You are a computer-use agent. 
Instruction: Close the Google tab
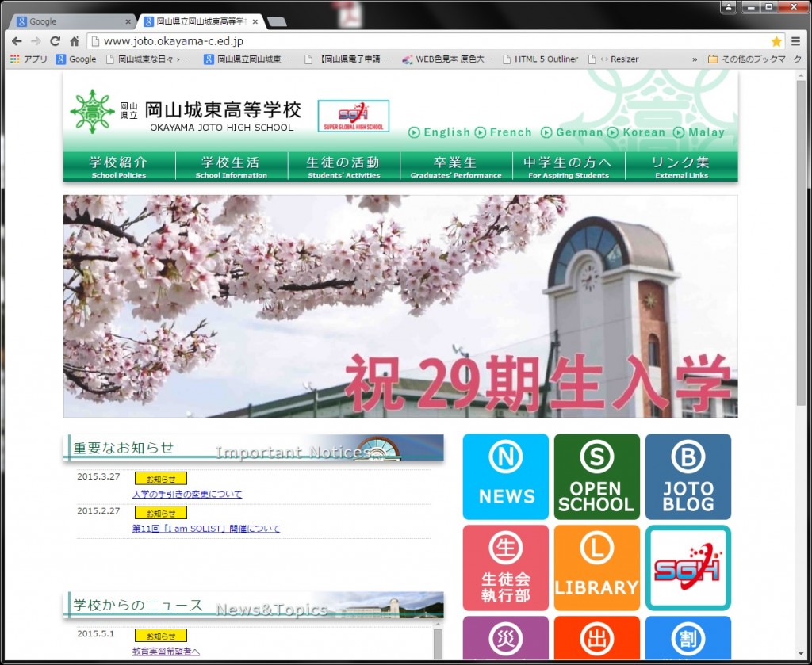click(128, 21)
